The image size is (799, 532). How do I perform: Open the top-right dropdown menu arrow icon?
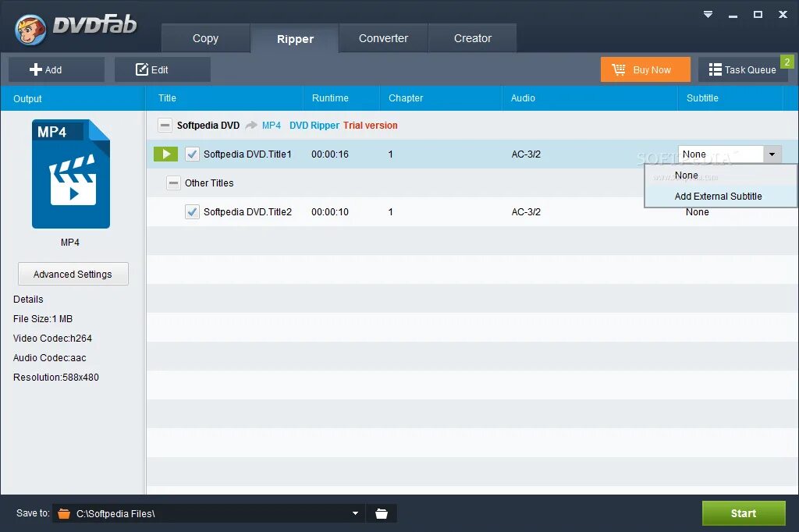click(708, 14)
